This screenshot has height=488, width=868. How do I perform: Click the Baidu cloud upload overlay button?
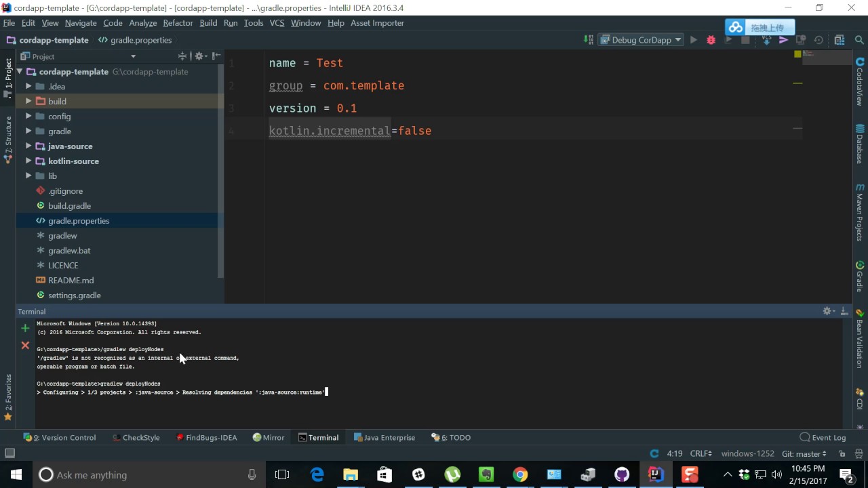(x=759, y=28)
